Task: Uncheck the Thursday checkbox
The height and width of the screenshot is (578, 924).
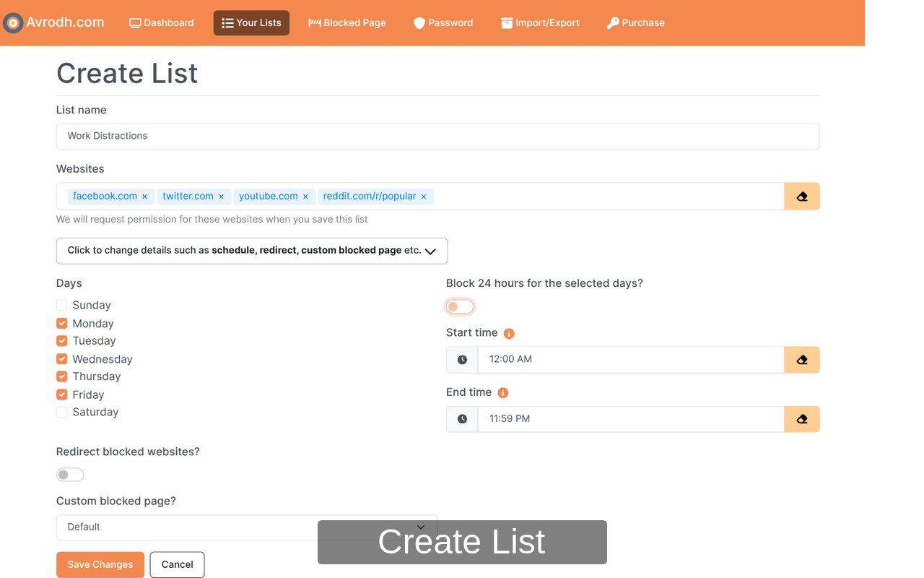Action: [62, 376]
